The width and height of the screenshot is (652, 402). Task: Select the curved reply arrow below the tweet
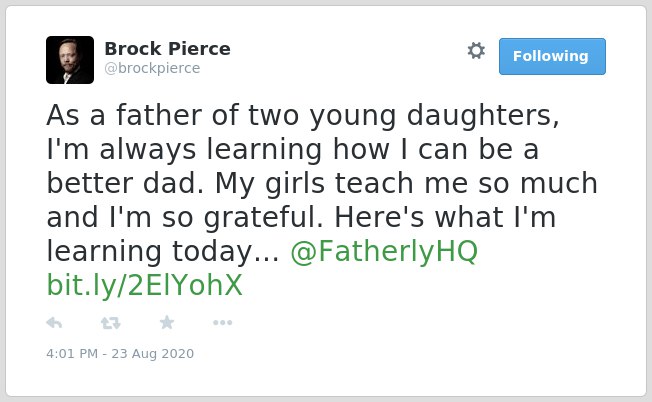click(54, 323)
